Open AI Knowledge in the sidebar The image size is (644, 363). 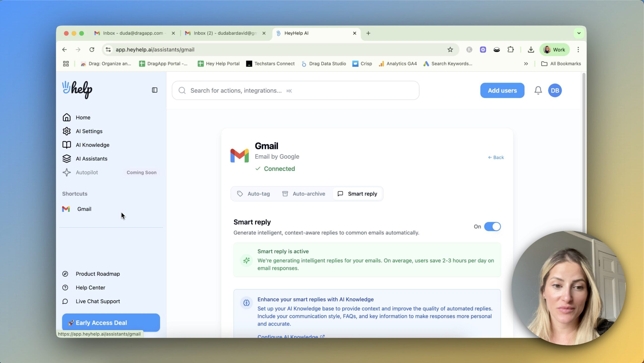pyautogui.click(x=86, y=145)
